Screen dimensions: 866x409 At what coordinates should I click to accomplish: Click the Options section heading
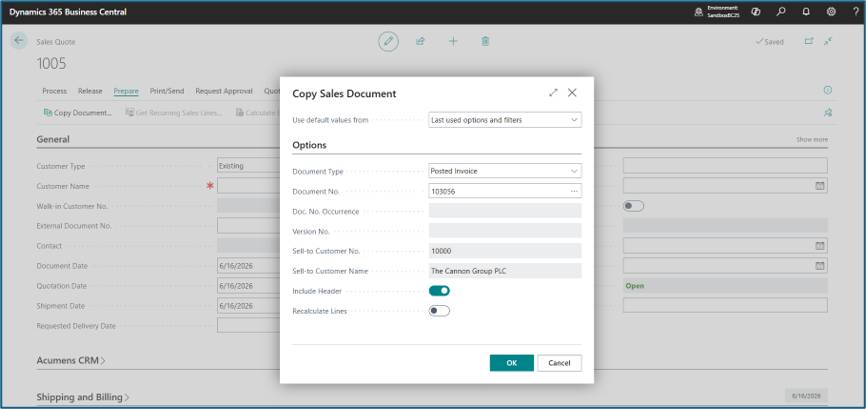pyautogui.click(x=309, y=145)
